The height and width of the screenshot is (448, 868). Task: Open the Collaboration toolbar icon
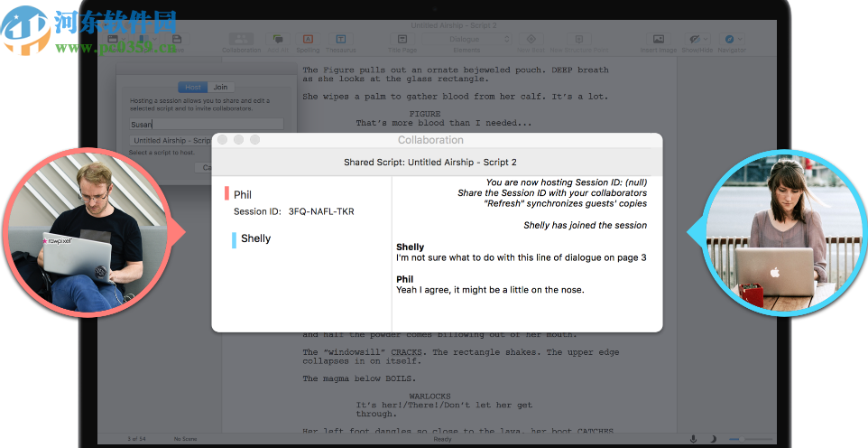241,40
